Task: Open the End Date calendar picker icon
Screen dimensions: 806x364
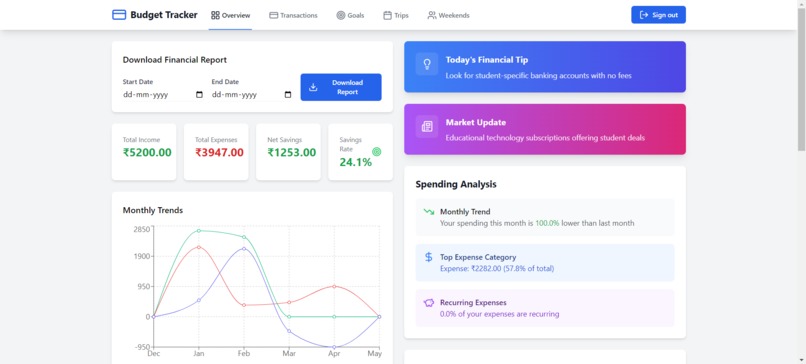Action: click(x=288, y=95)
